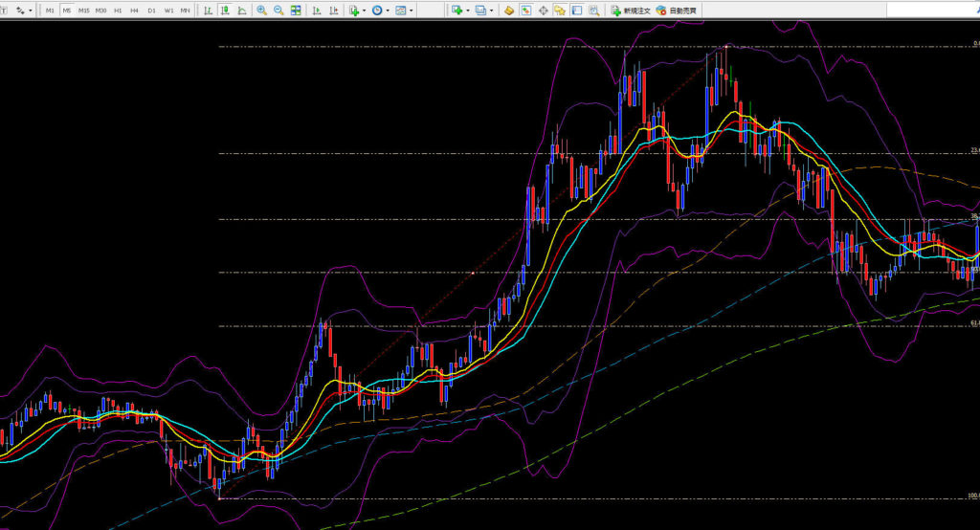980x530 pixels.
Task: Select the Fibonacci top anchor point
Action: 726,46
